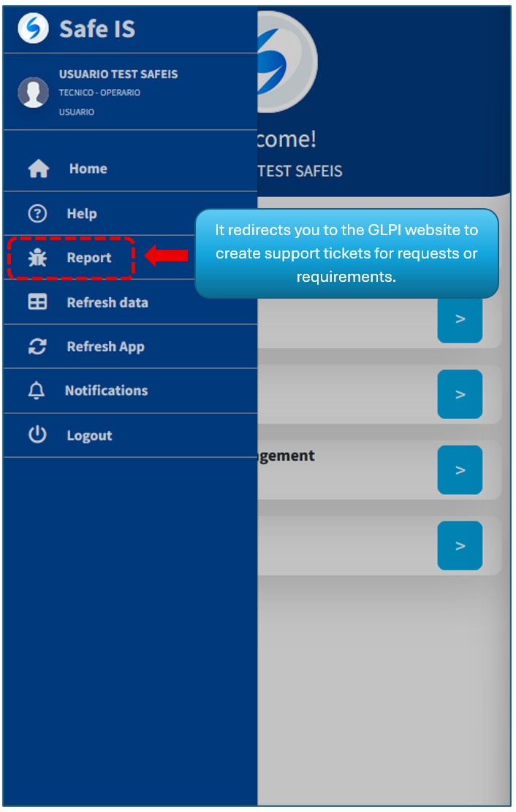
Task: Choose the Refresh data menu label
Action: tap(107, 302)
